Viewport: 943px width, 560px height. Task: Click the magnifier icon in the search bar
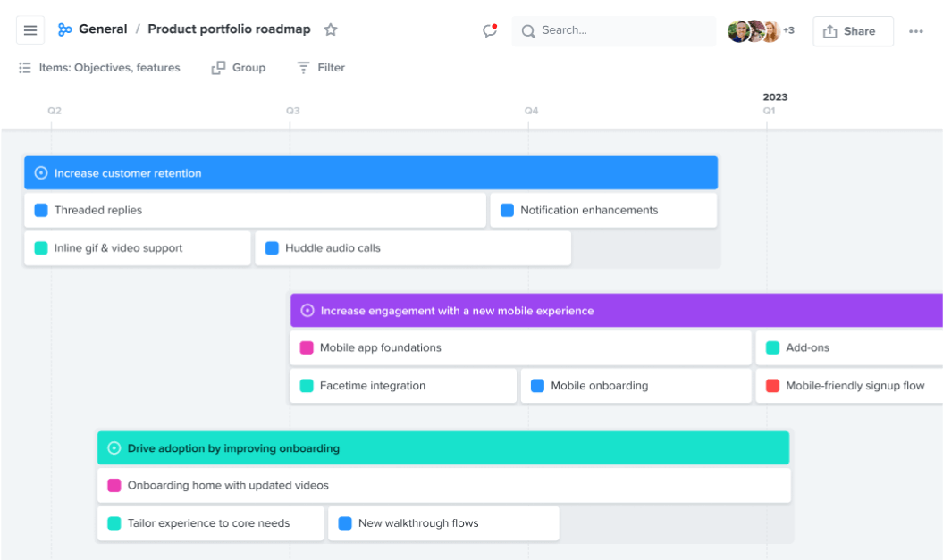pyautogui.click(x=527, y=30)
